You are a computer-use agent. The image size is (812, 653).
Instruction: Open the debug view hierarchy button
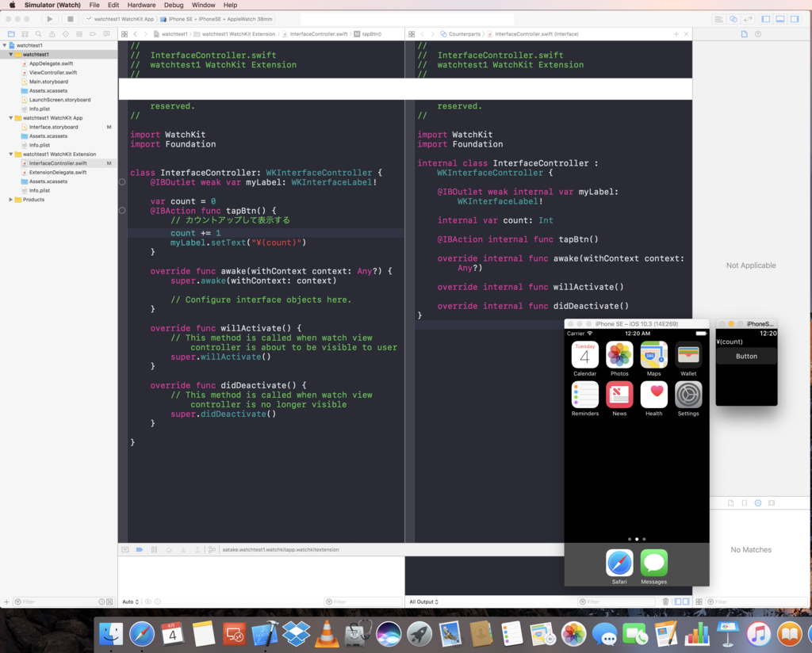212,550
